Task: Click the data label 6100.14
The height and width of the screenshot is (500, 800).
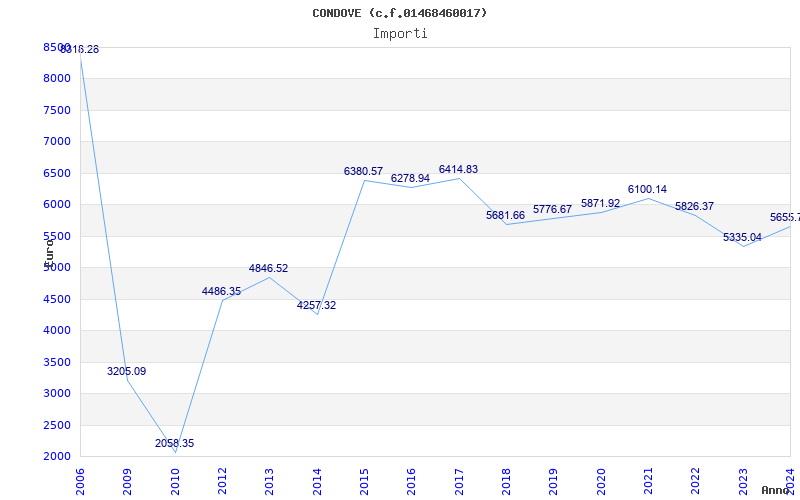Action: click(x=647, y=189)
